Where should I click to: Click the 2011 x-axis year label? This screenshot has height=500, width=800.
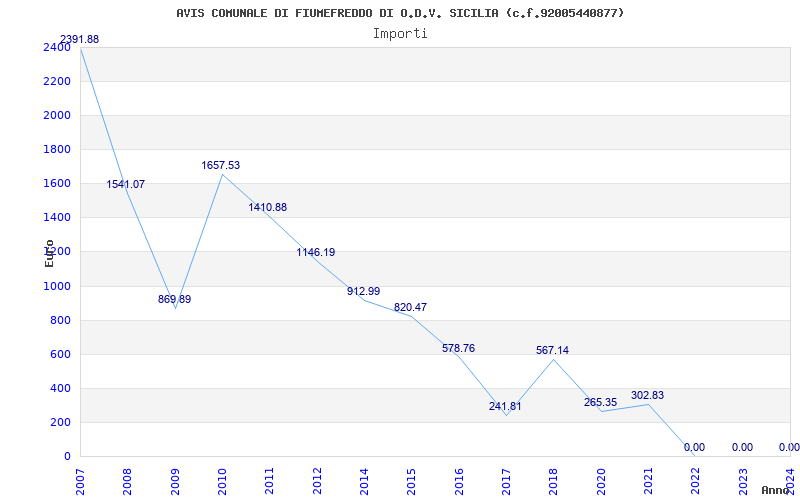pyautogui.click(x=269, y=481)
